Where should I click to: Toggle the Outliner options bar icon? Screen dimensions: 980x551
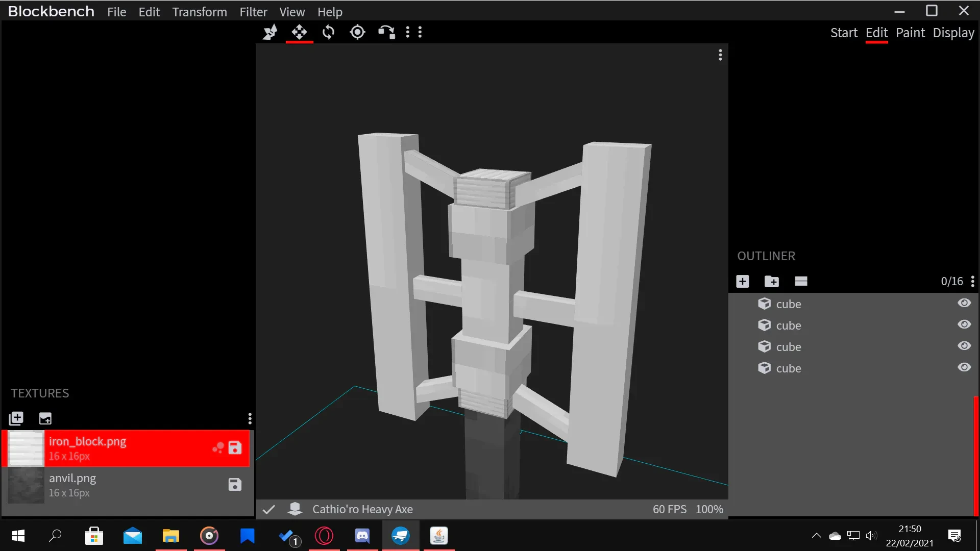tap(801, 281)
